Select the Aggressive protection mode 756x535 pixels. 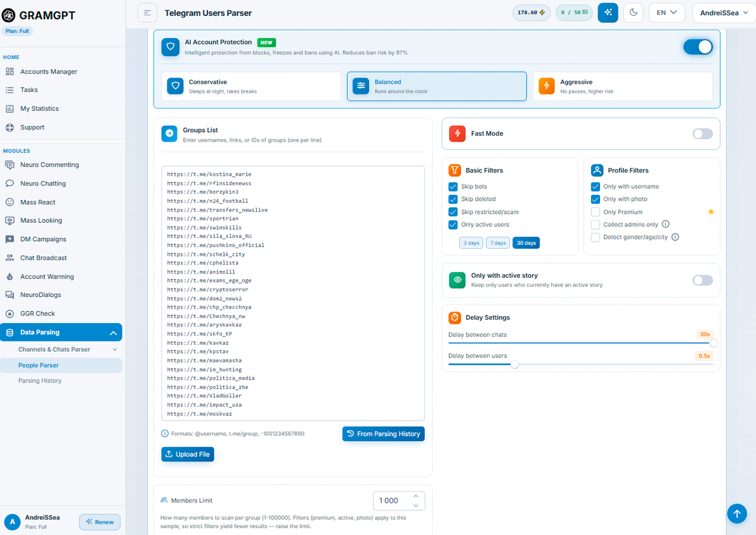click(x=622, y=86)
